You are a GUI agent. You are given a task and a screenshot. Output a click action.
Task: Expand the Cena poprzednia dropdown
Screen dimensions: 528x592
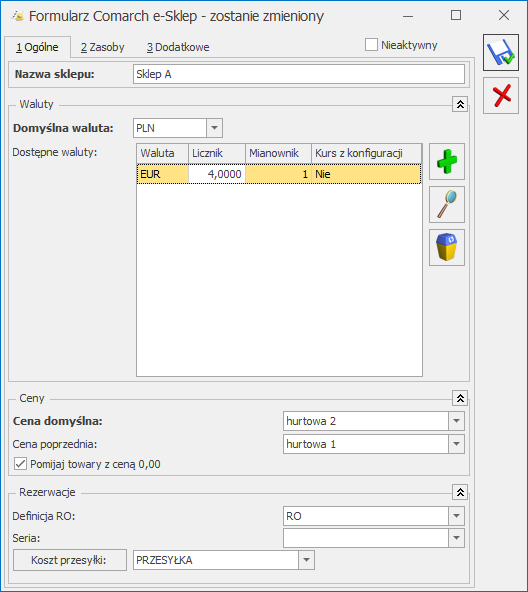tap(456, 444)
